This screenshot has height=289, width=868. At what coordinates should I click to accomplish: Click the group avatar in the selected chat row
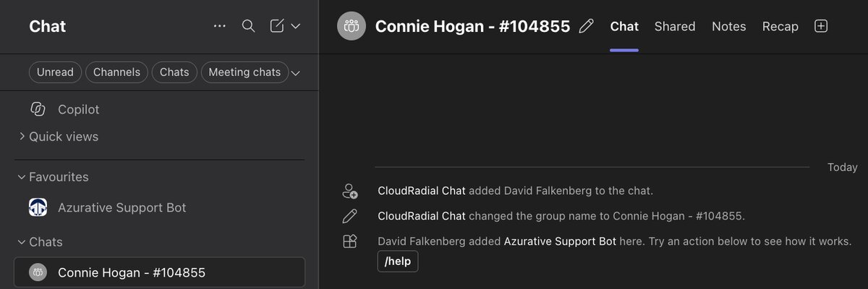(38, 272)
